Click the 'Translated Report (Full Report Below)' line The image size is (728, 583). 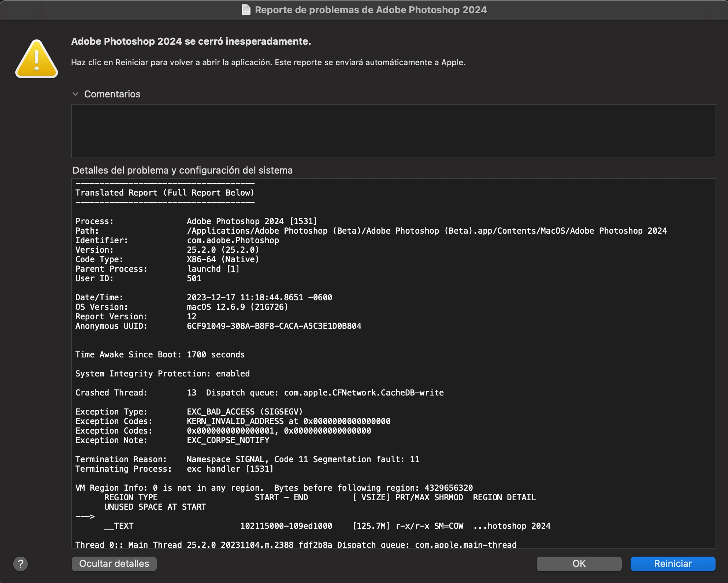(164, 193)
